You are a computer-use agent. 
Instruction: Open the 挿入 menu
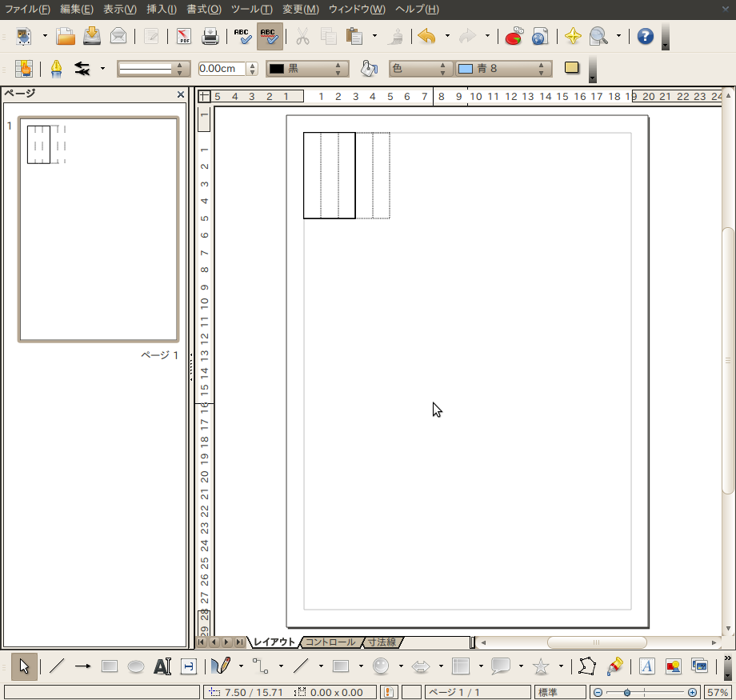click(x=162, y=9)
